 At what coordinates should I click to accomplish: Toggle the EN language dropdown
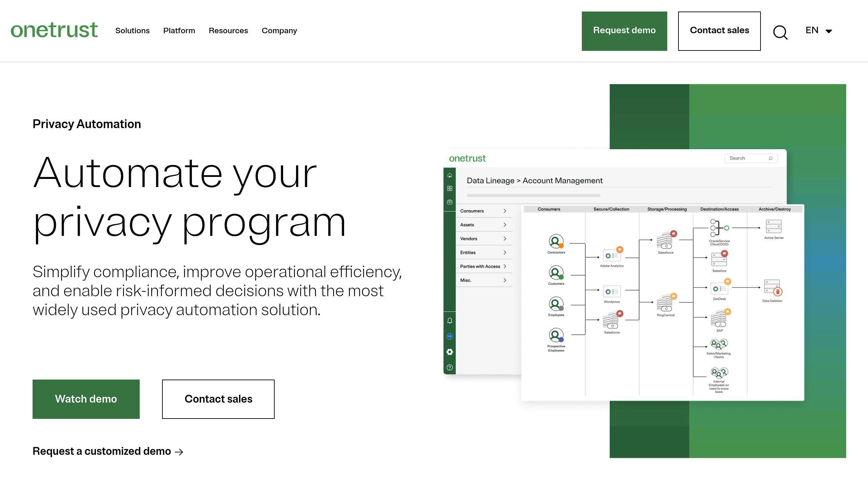point(819,30)
